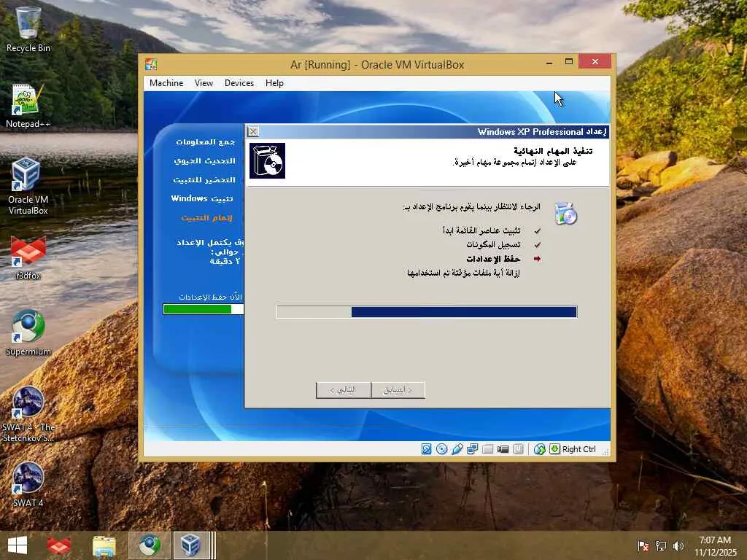Click the sidebar step جمع المعلومات

[205, 142]
